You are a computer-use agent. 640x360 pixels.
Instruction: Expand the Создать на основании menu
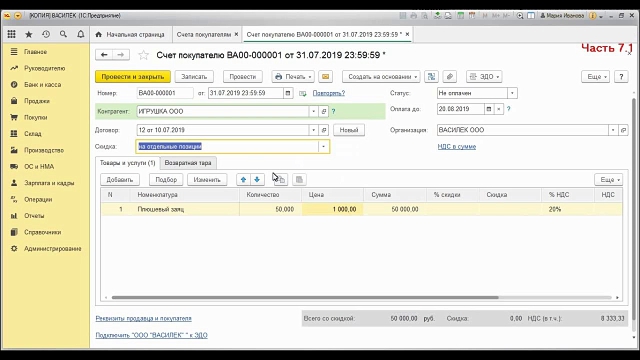tap(381, 77)
